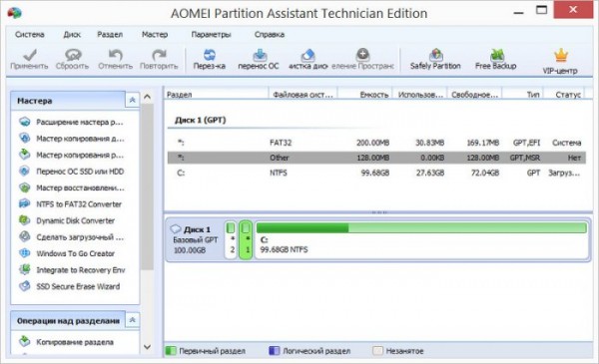Click the 30.83MB used cell
Viewport: 599px width, 364px height.
pyautogui.click(x=429, y=143)
